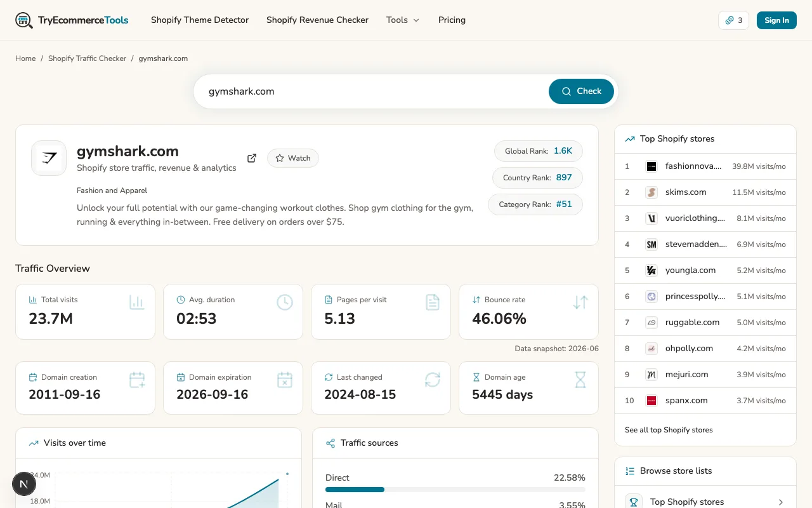Click the 2026-09-16 domain expiration date
This screenshot has height=508, width=812.
point(213,394)
